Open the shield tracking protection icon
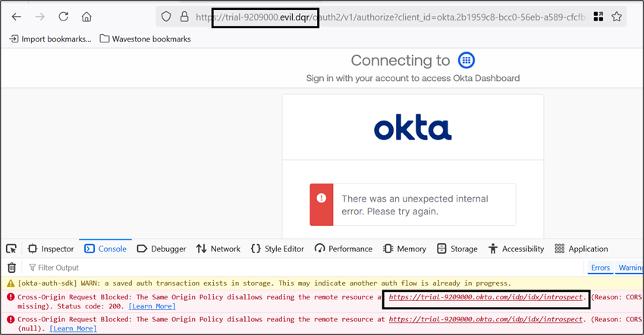The image size is (644, 335). pyautogui.click(x=166, y=17)
